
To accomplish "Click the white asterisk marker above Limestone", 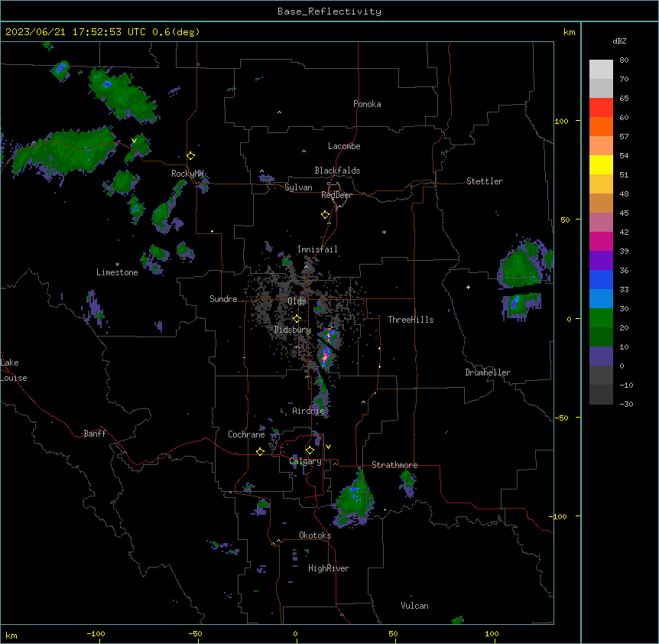I will (x=117, y=265).
